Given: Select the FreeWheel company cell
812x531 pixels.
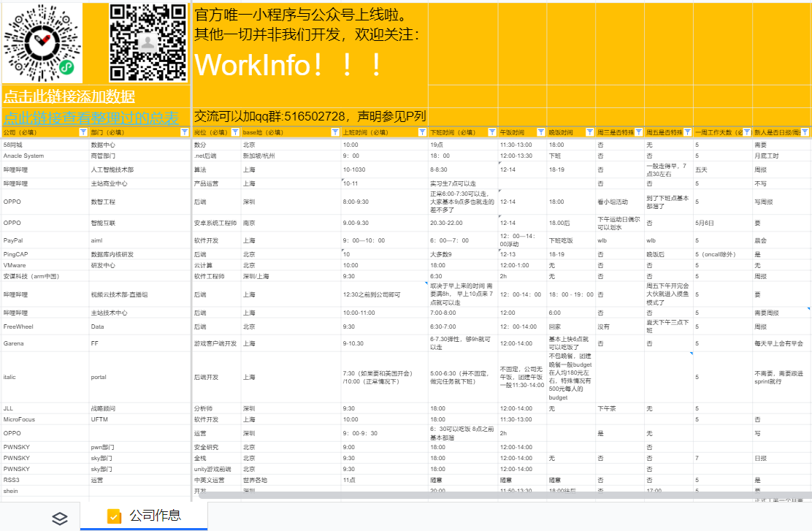Looking at the screenshot, I should tap(45, 327).
